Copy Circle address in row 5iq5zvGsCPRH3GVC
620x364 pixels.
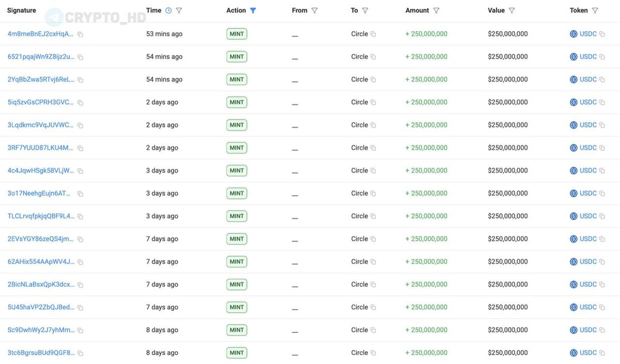373,102
